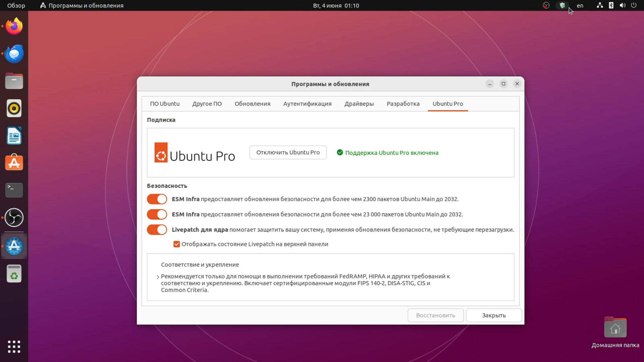Switch to the 'Драйверы' tab
The image size is (644, 362).
(359, 104)
